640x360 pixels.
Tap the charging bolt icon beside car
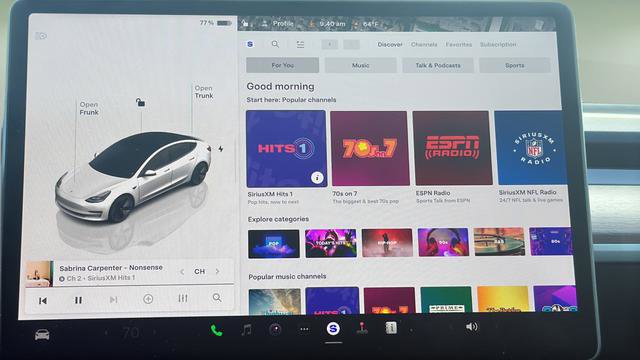[x=220, y=149]
